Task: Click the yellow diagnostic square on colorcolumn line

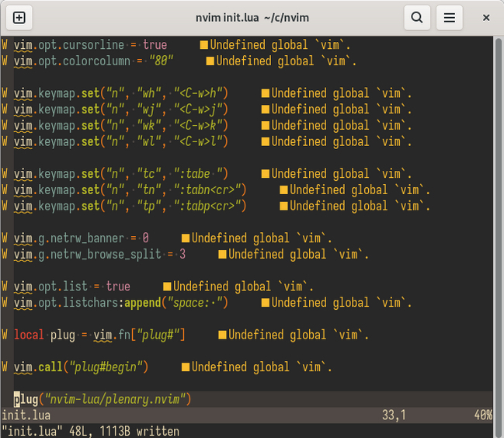Action: (210, 61)
